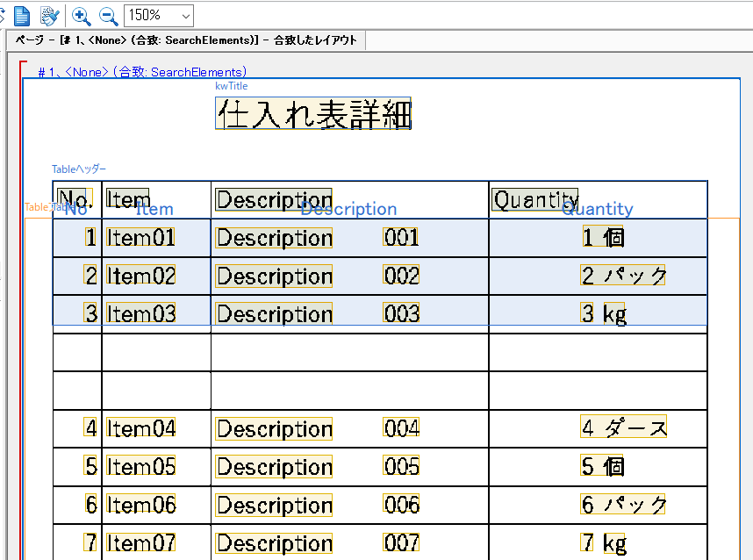Click the row number left of Item07

90,542
